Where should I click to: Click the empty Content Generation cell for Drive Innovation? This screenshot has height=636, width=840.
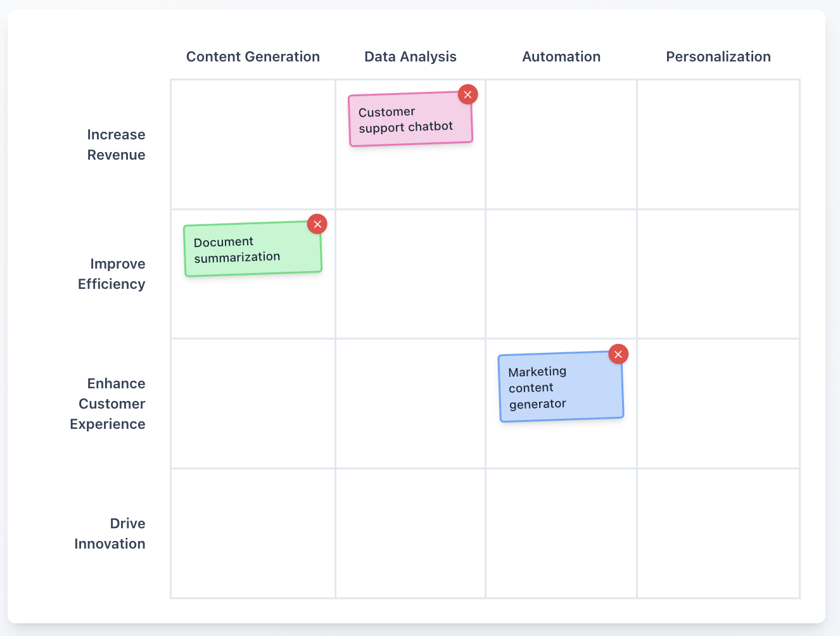tap(253, 533)
